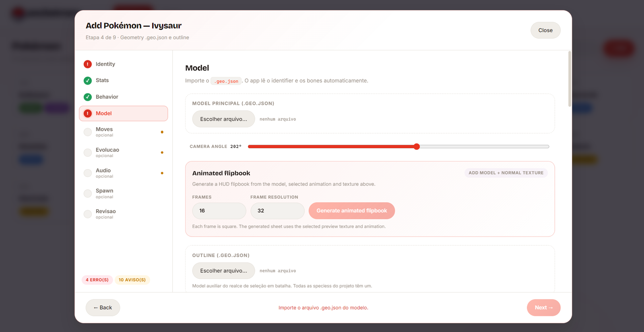Click the Animated flipbook heading

(221, 173)
